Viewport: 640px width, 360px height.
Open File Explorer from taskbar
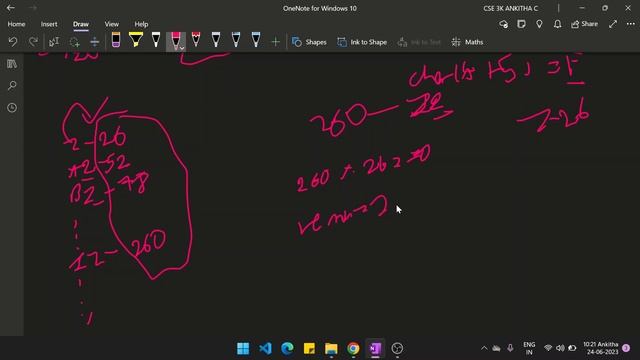coord(331,348)
